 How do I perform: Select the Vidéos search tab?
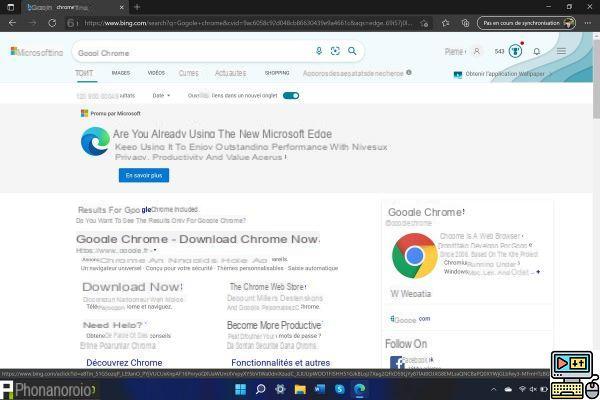(156, 73)
